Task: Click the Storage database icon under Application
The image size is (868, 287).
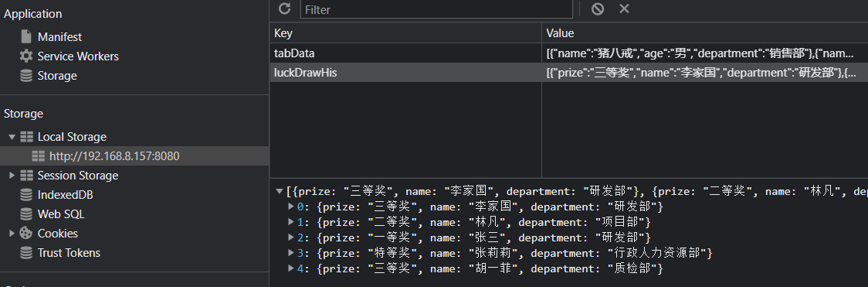Action: 26,75
